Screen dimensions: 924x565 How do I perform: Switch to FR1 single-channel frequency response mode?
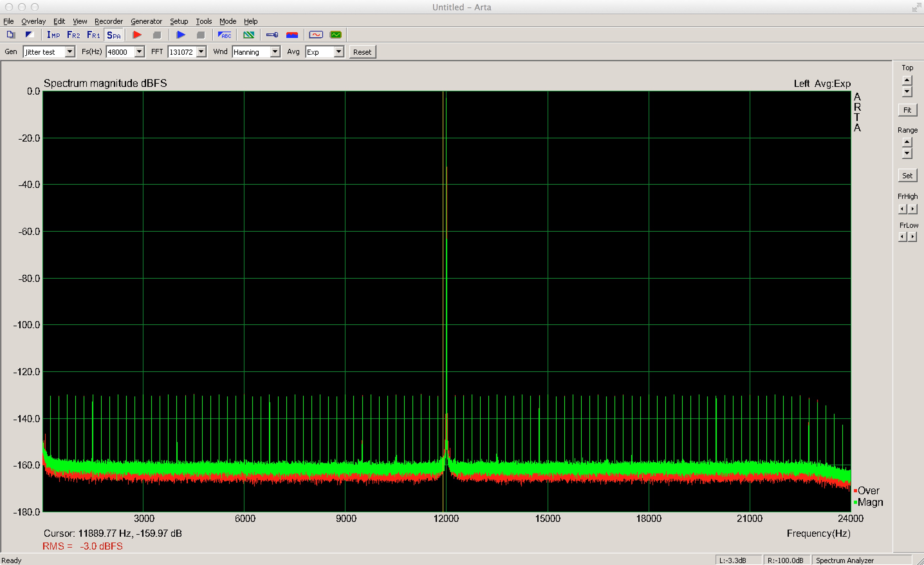click(x=93, y=35)
